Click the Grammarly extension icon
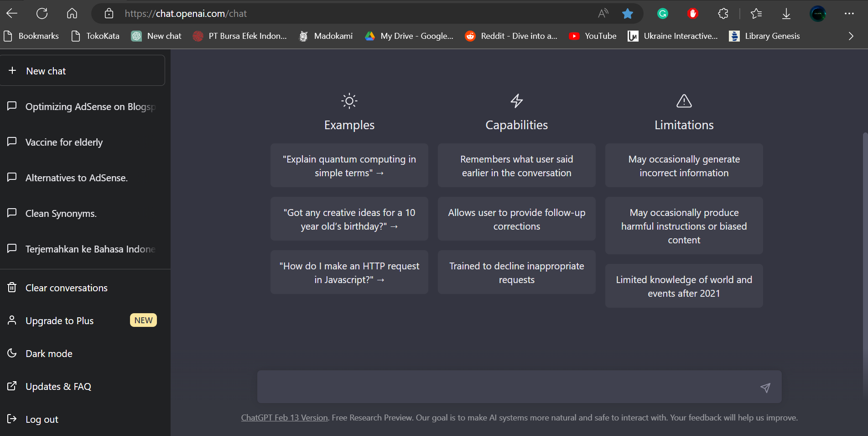868x436 pixels. point(662,13)
